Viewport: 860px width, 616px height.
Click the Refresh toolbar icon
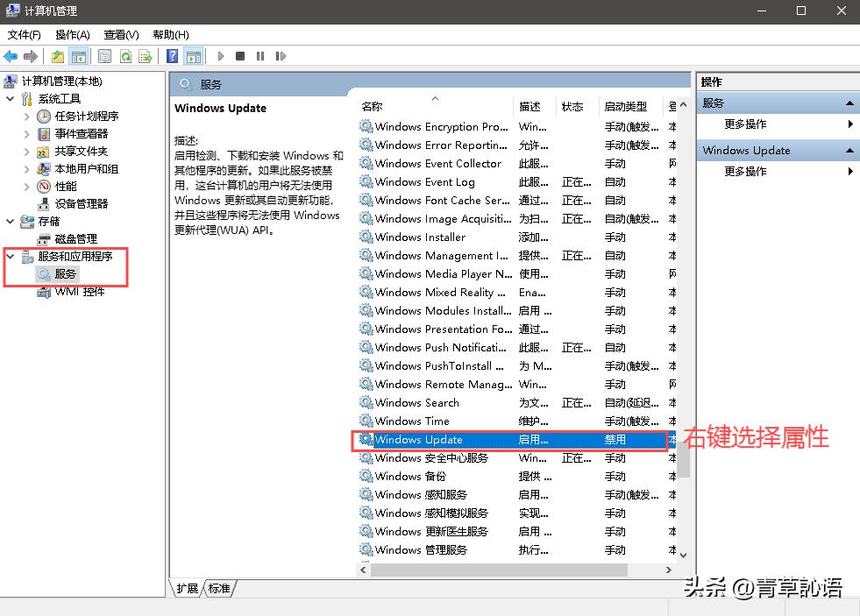coord(125,56)
